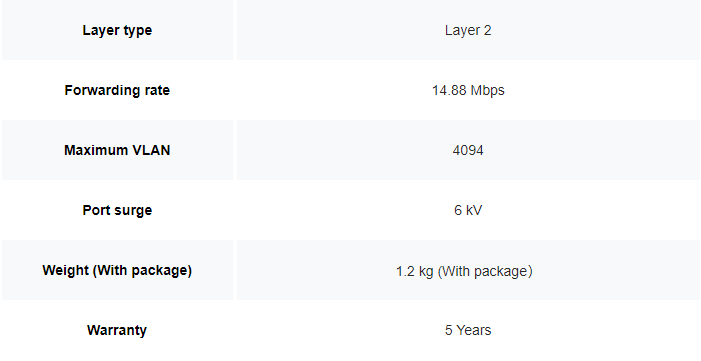
Task: Select the Layer 2 value cell
Action: [468, 30]
